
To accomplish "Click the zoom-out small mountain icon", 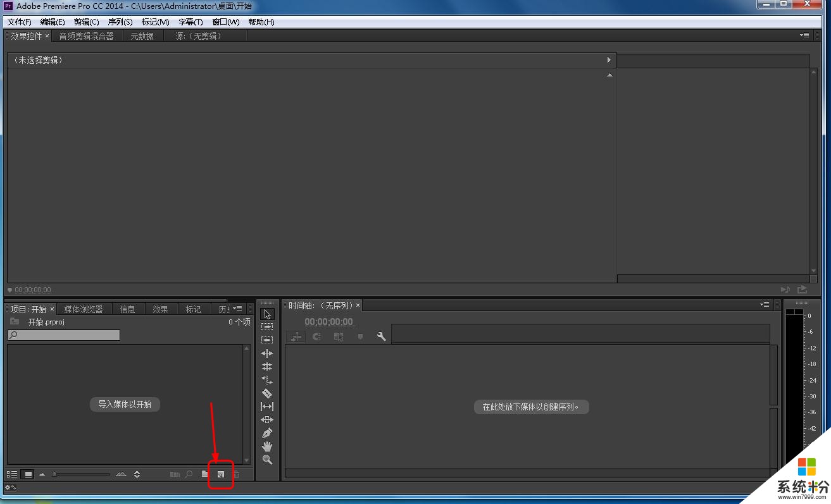I will 42,474.
